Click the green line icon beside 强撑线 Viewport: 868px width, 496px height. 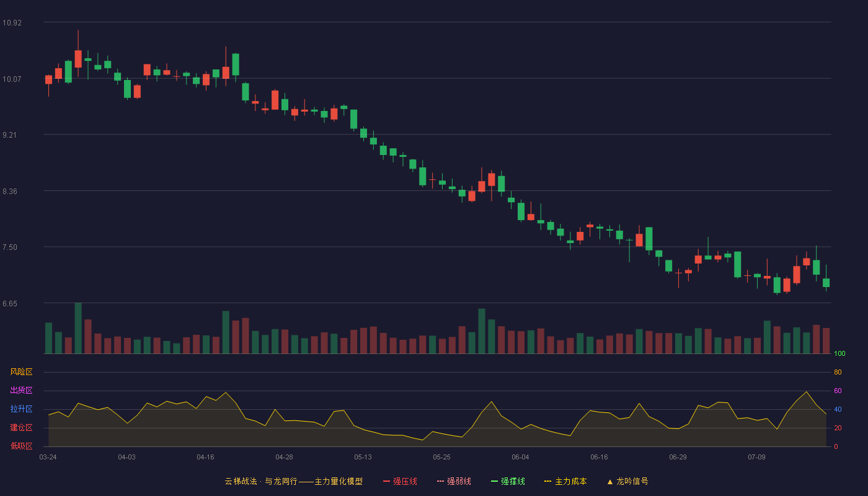tap(495, 481)
